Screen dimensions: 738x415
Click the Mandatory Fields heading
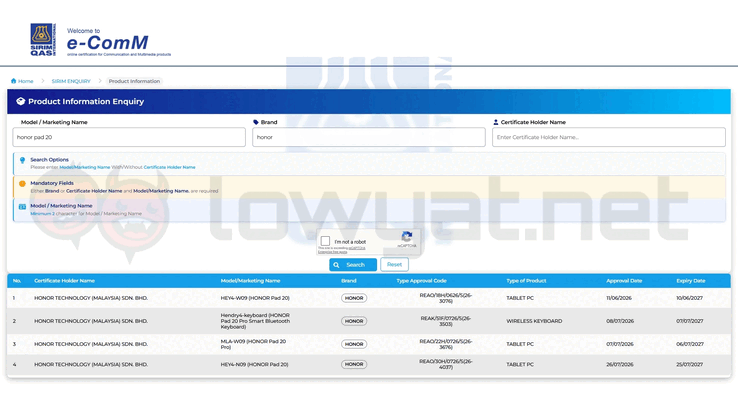[52, 183]
